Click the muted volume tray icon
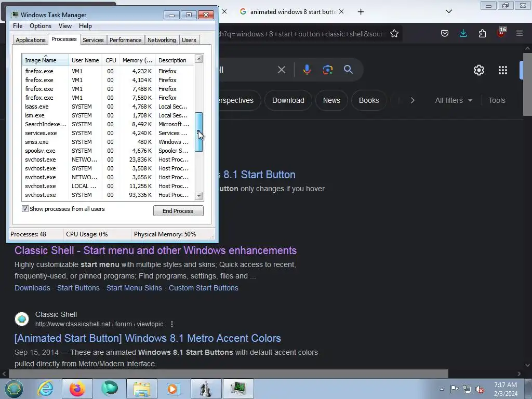This screenshot has height=399, width=532. [480, 389]
